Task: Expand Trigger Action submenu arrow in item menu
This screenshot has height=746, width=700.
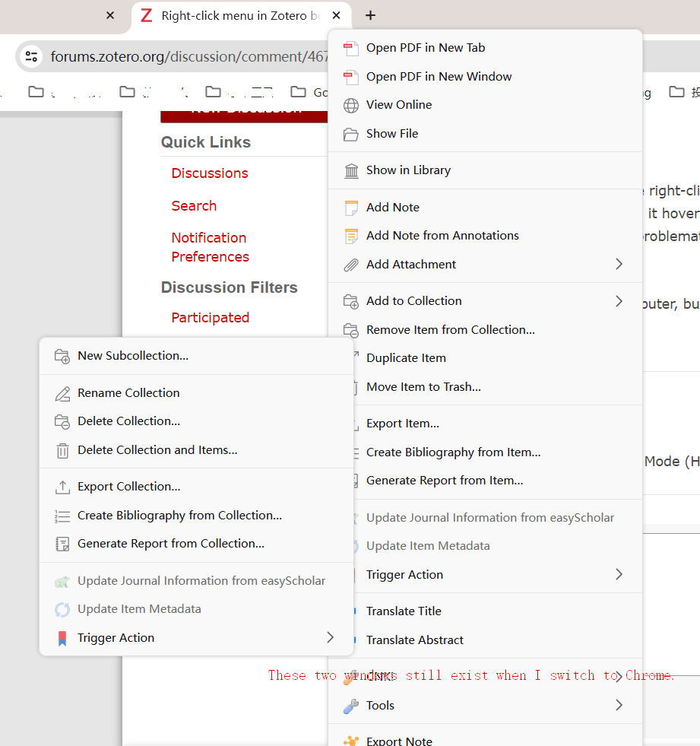Action: click(619, 574)
